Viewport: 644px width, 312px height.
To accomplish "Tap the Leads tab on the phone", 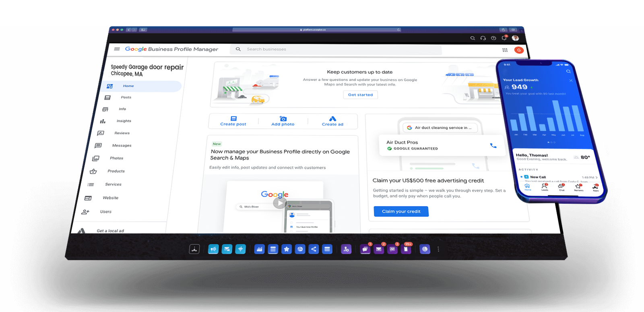I will click(545, 187).
